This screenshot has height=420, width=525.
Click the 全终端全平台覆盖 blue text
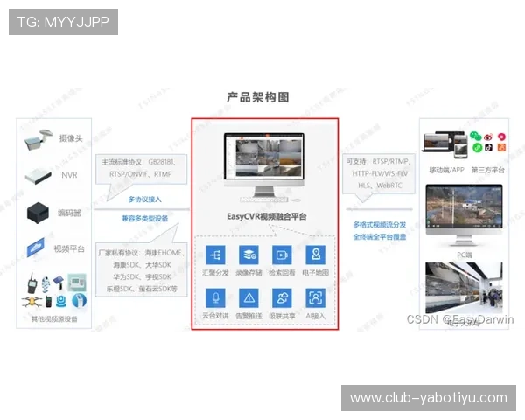(x=380, y=237)
